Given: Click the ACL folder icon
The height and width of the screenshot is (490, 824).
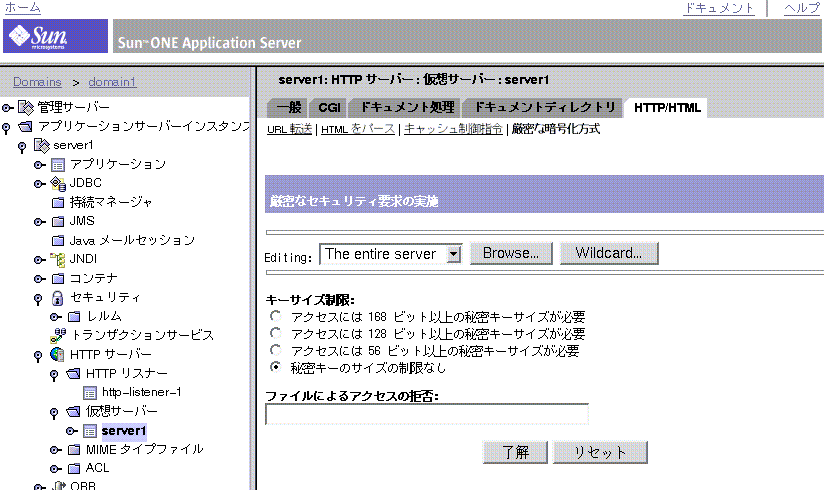Looking at the screenshot, I should click(74, 468).
